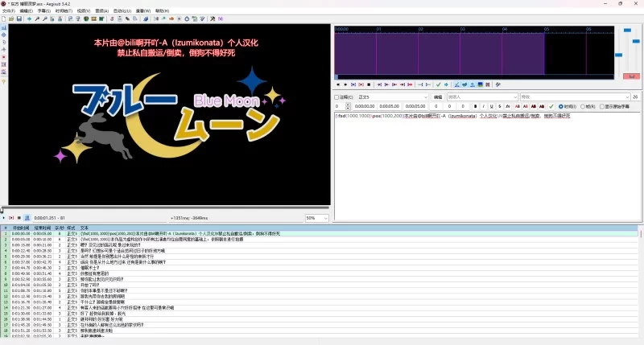644x345 pixels.
Task: Select the scale subtitles video tool
Action: tap(4, 57)
